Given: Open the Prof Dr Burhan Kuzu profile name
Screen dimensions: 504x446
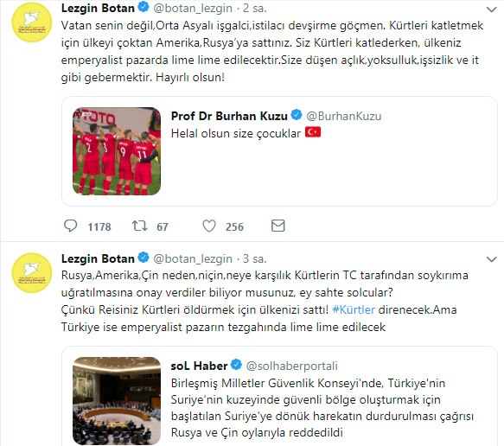Looking at the screenshot, I should point(229,116).
